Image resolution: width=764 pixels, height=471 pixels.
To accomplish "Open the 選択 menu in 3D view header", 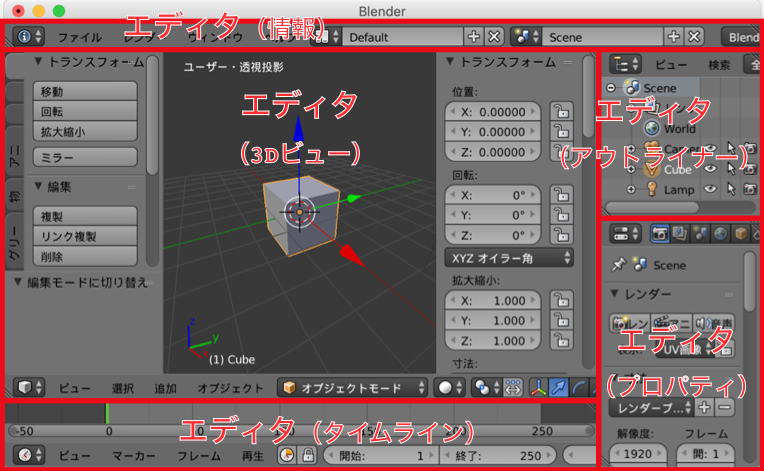I will pyautogui.click(x=122, y=388).
